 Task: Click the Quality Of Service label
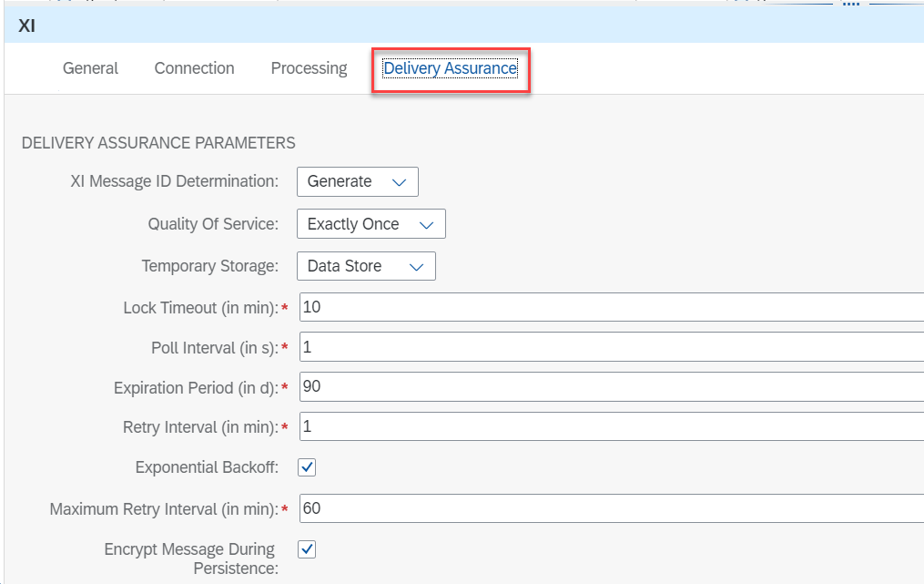click(213, 224)
